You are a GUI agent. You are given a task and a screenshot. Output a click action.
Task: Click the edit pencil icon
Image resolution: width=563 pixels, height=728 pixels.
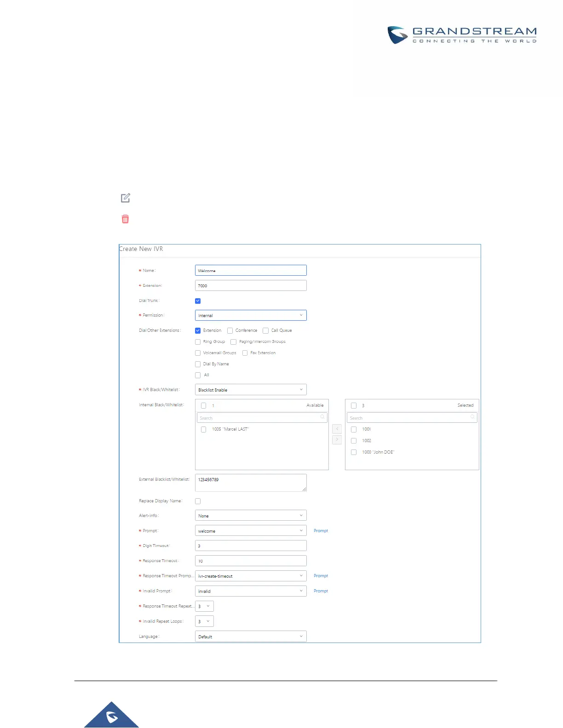click(x=126, y=198)
